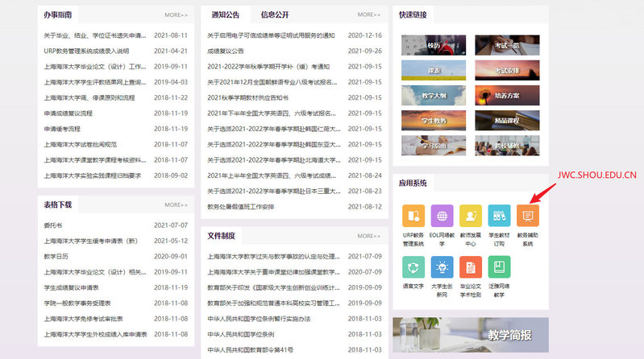Click the 学生教材订购 blue icon
This screenshot has height=359, width=644.
pyautogui.click(x=499, y=217)
